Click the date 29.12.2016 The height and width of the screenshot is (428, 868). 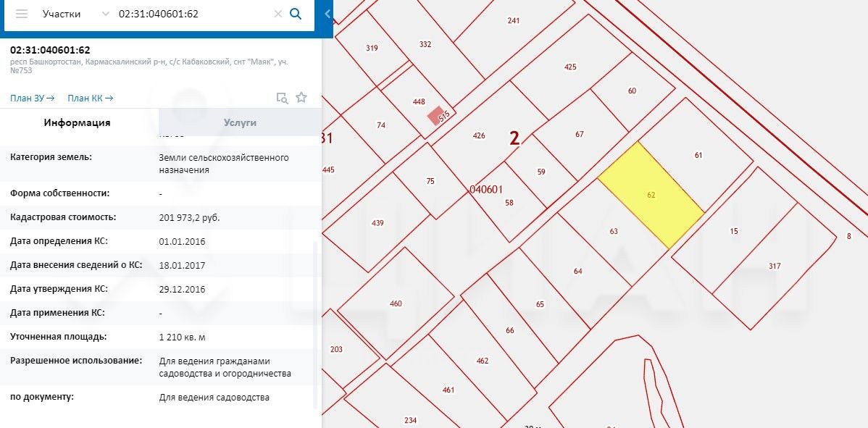click(x=182, y=289)
